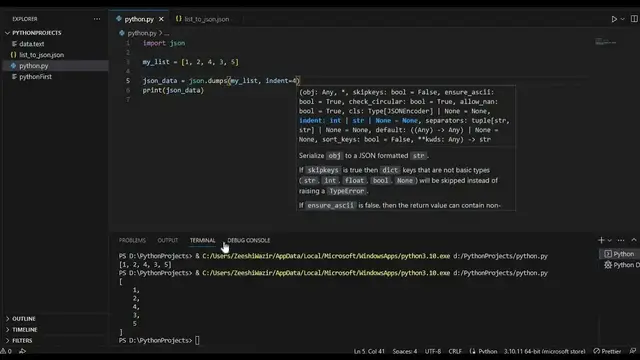Screen dimensions: 640x360
Task: Open the run options dropdown arrow
Action: pyautogui.click(x=622, y=19)
